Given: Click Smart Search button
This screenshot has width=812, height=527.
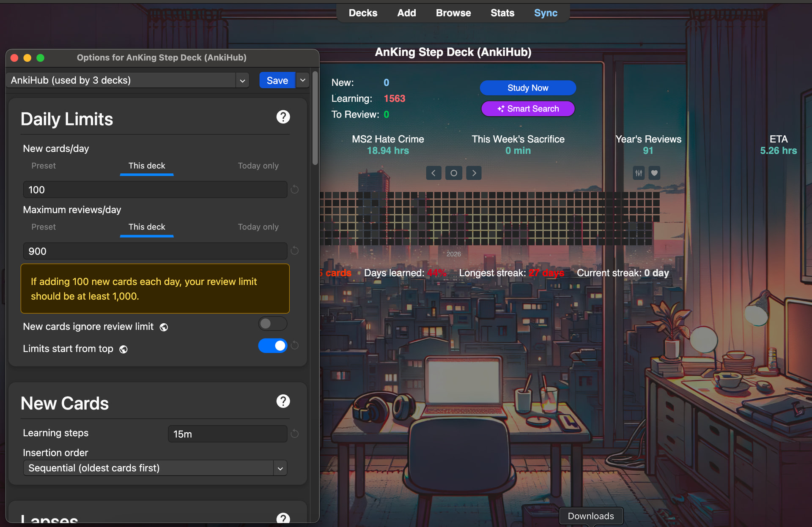Looking at the screenshot, I should point(527,109).
